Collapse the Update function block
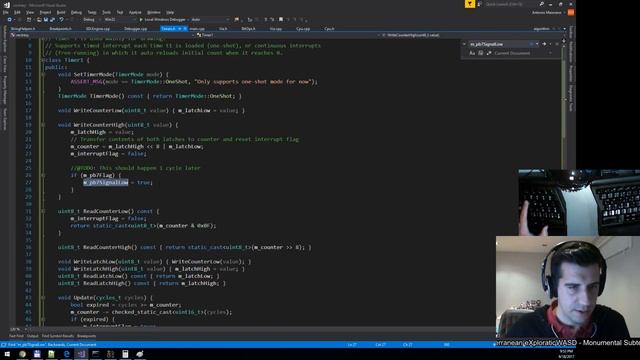Screen dimensions: 640x360 (x=42, y=298)
